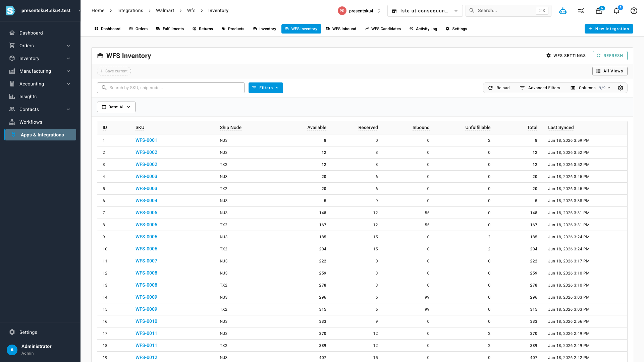Open the Date: All filter dropdown
This screenshot has width=644, height=362.
(116, 107)
